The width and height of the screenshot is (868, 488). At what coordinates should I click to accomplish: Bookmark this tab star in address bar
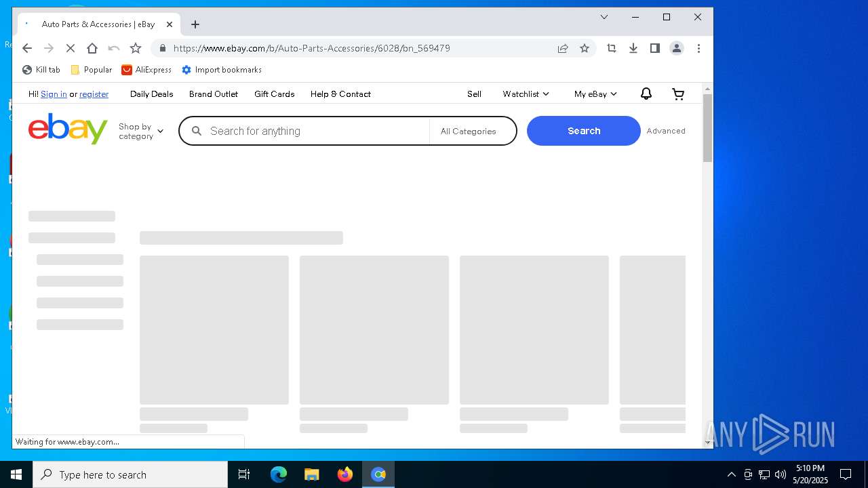(x=585, y=48)
